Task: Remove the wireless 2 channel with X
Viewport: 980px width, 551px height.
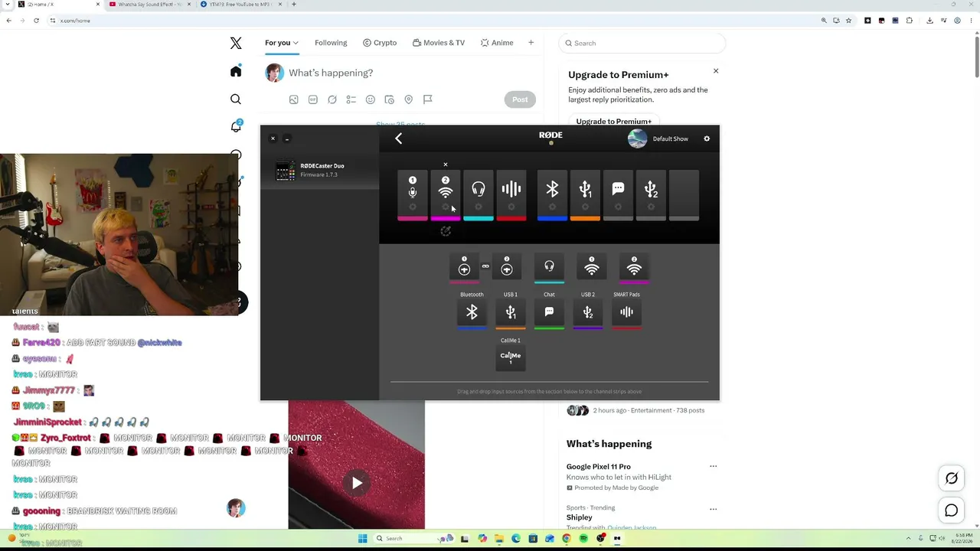Action: point(446,165)
